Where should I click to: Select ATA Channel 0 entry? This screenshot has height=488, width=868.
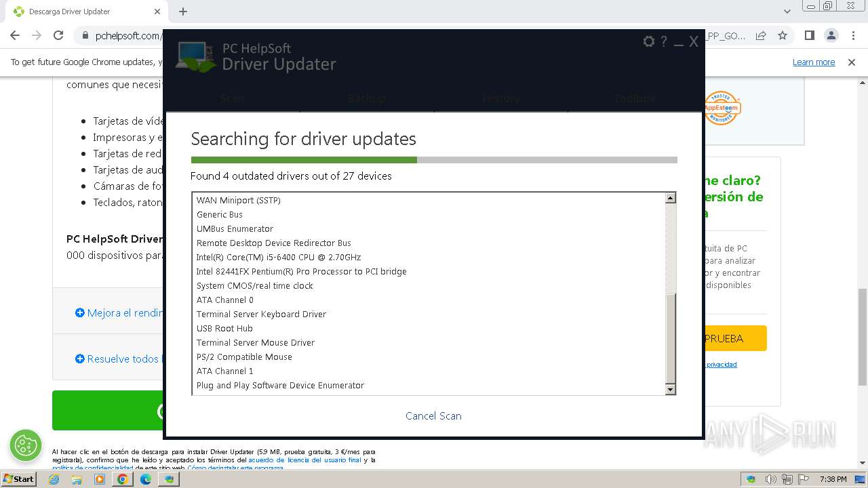pos(224,300)
